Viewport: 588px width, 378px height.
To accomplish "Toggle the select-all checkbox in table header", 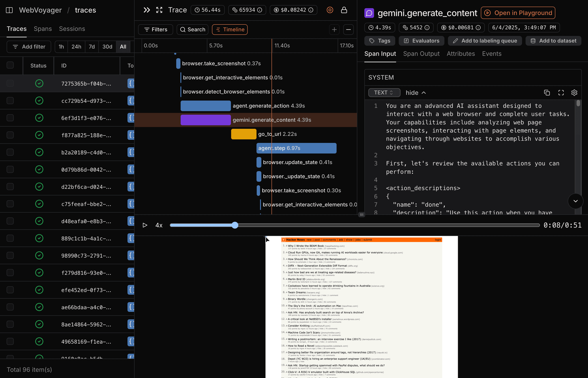I will point(10,65).
